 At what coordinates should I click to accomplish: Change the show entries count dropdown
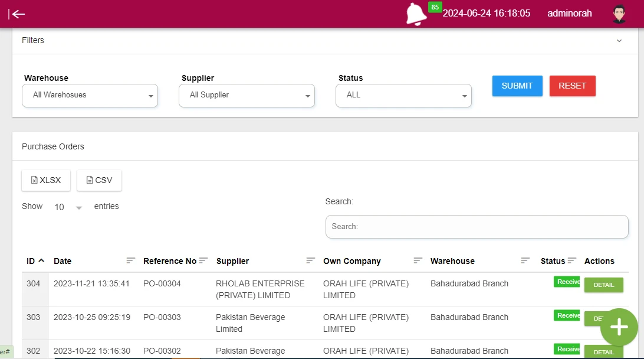point(68,207)
